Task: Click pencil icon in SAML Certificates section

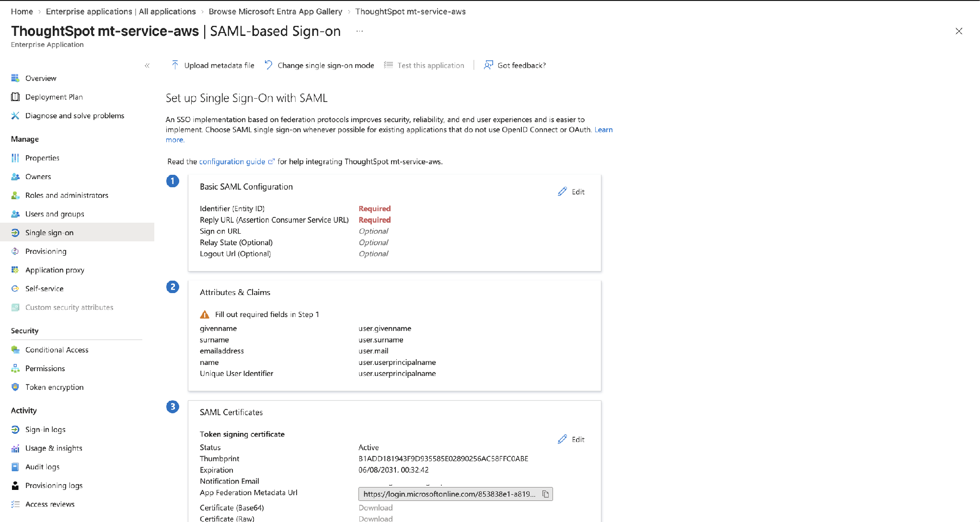Action: tap(563, 439)
